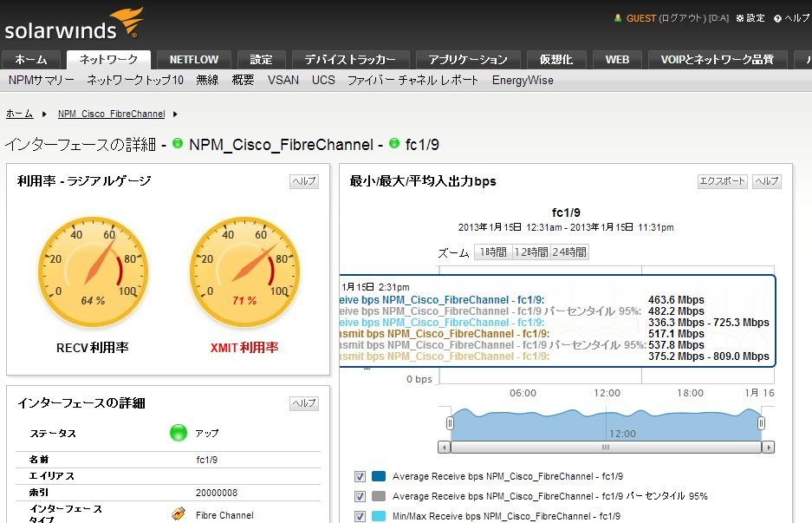812x523 pixels.
Task: Select EnergyWise submenu item
Action: 523,81
